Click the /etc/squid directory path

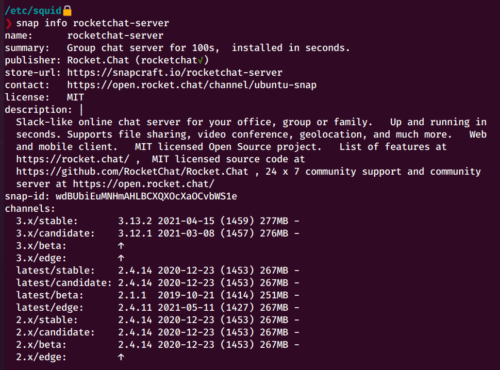coord(33,11)
